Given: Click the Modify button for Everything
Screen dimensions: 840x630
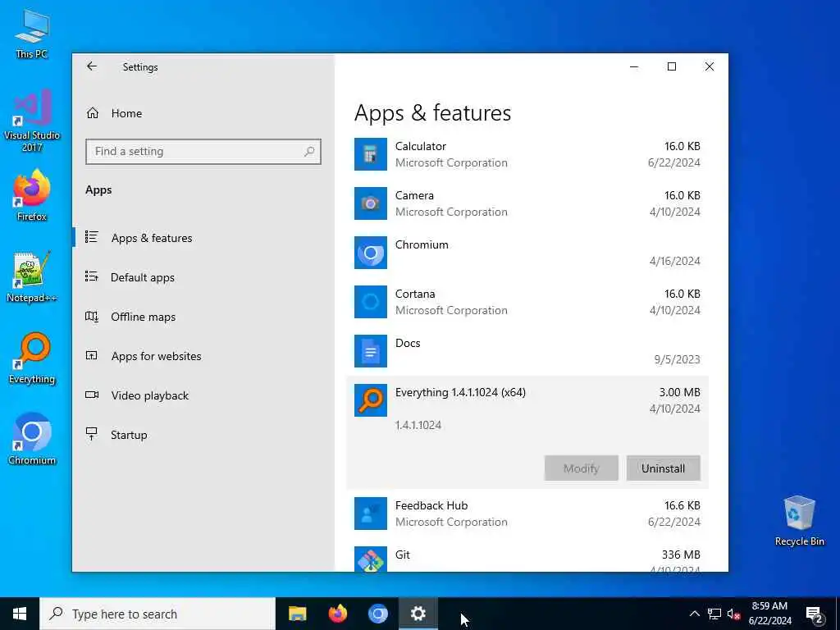Looking at the screenshot, I should point(582,468).
